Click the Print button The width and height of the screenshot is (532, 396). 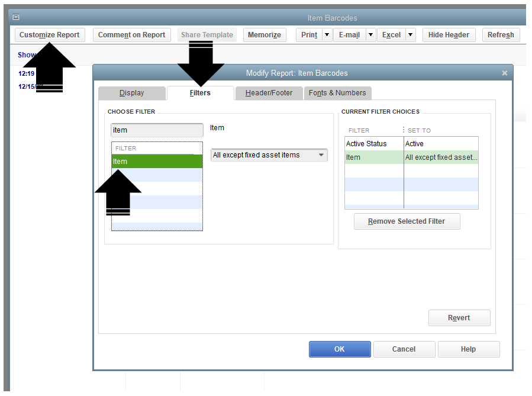point(309,35)
